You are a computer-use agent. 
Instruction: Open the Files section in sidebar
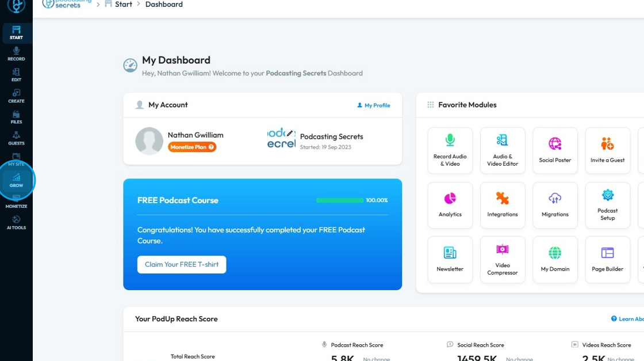coord(16,117)
